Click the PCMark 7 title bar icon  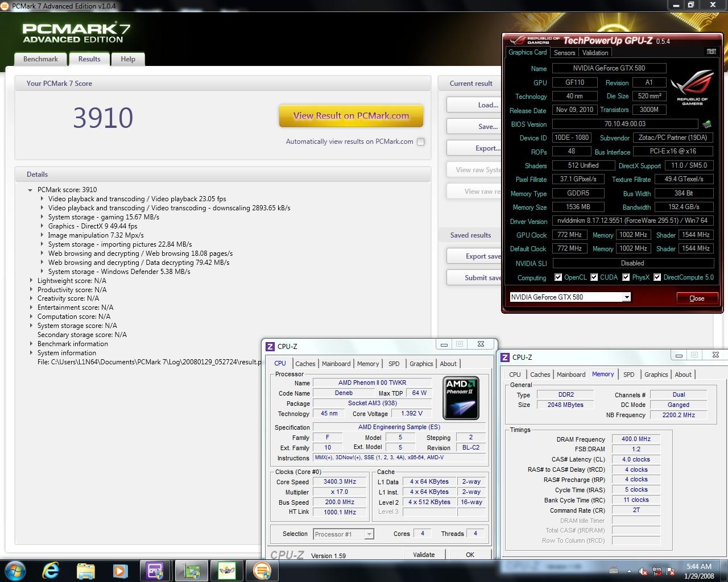tap(6, 6)
